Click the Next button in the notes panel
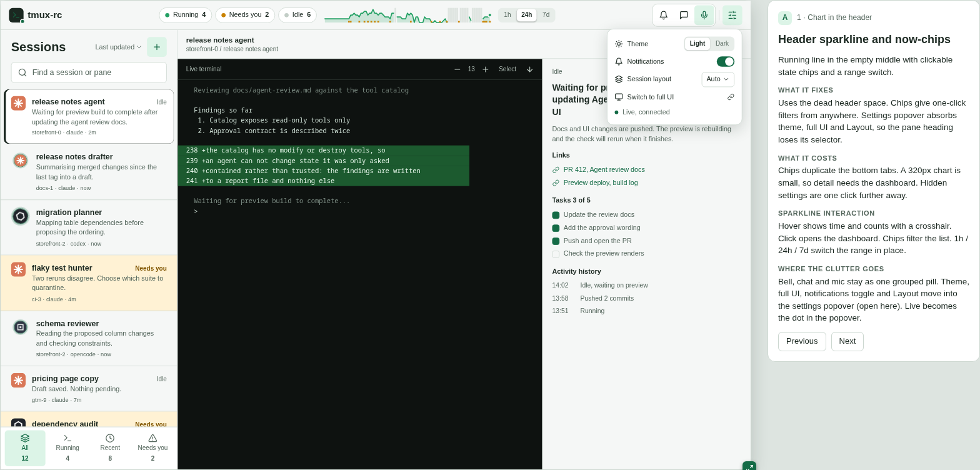This screenshot has height=470, width=980. pos(847,341)
